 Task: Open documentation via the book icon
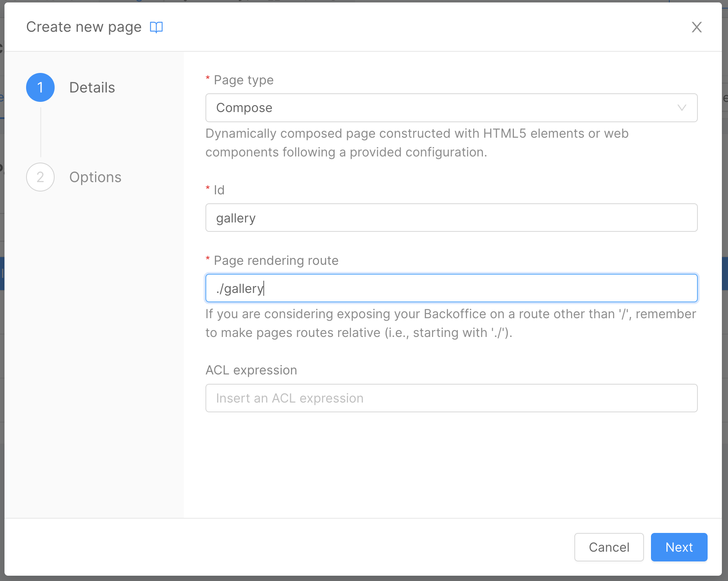pos(157,27)
